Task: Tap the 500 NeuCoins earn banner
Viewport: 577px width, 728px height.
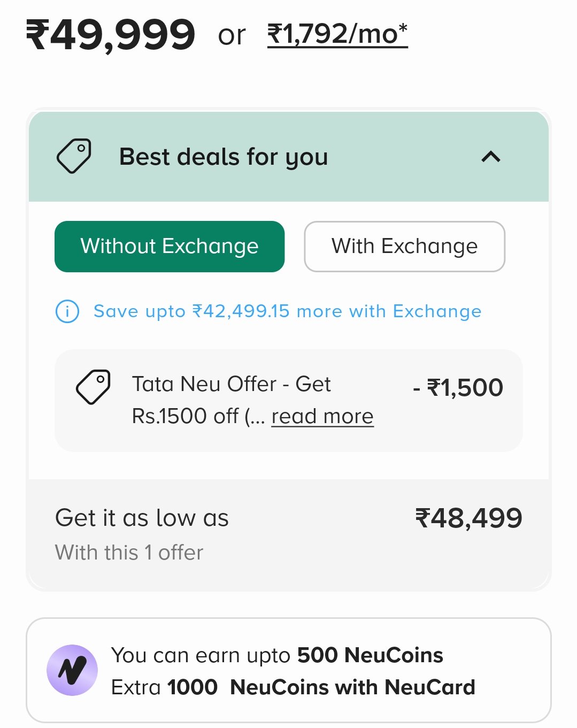Action: pos(289,670)
